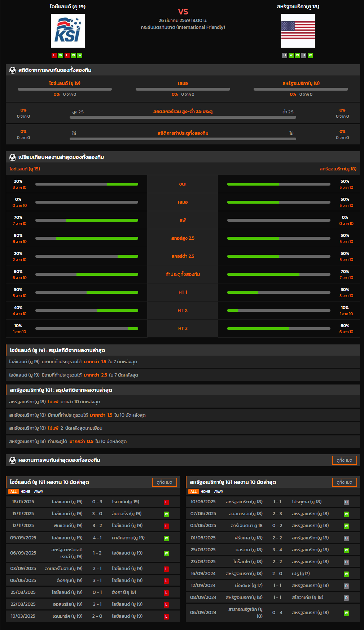The width and height of the screenshot is (364, 630).
Task: Switch to AWAY filter in USA's results
Action: [219, 492]
